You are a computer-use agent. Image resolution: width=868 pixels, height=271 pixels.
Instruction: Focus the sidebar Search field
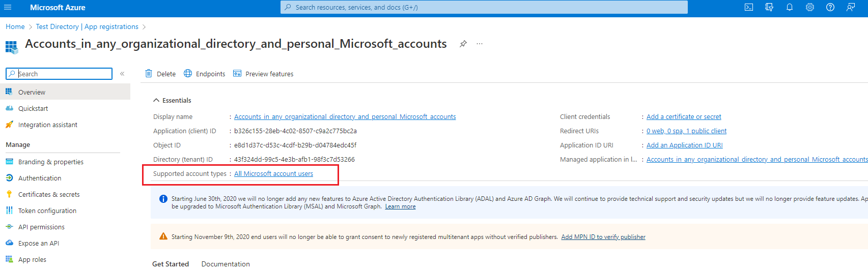[59, 74]
